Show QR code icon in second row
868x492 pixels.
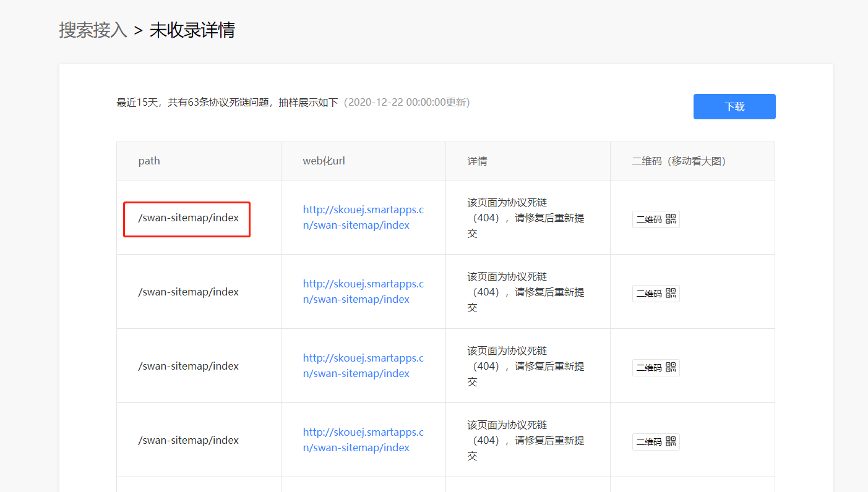656,293
